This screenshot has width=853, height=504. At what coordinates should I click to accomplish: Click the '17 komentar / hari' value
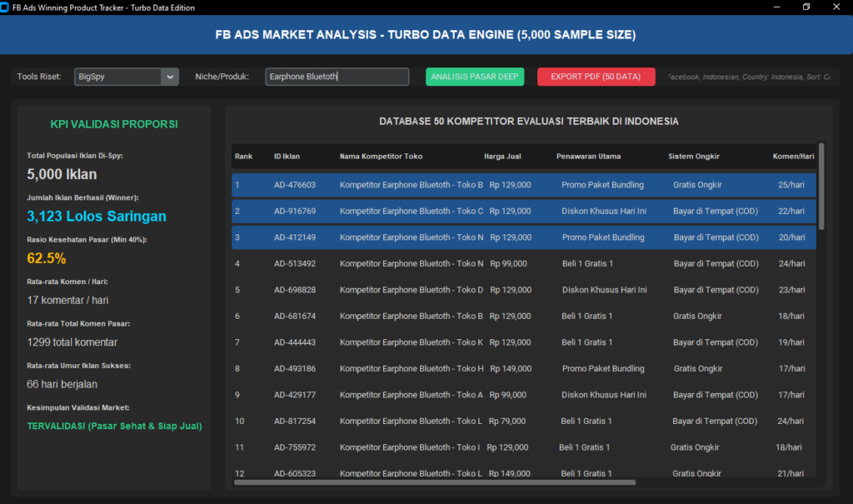pos(67,300)
